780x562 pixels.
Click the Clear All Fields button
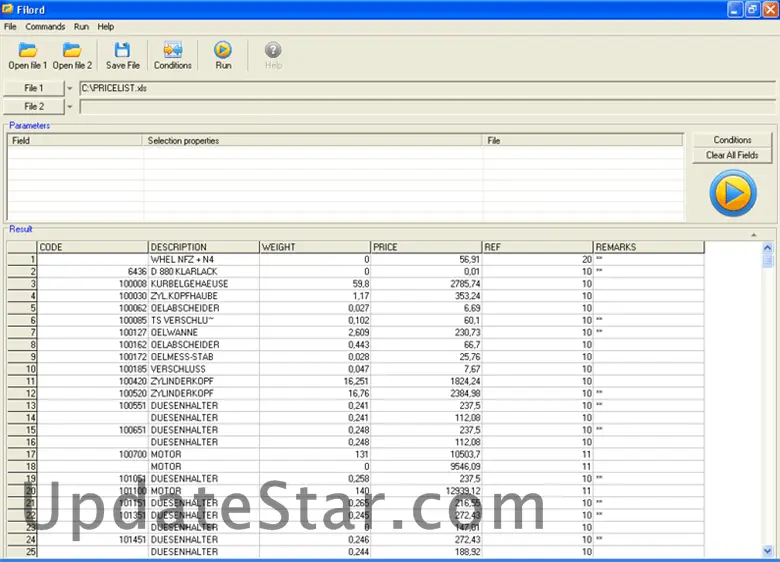[x=732, y=155]
